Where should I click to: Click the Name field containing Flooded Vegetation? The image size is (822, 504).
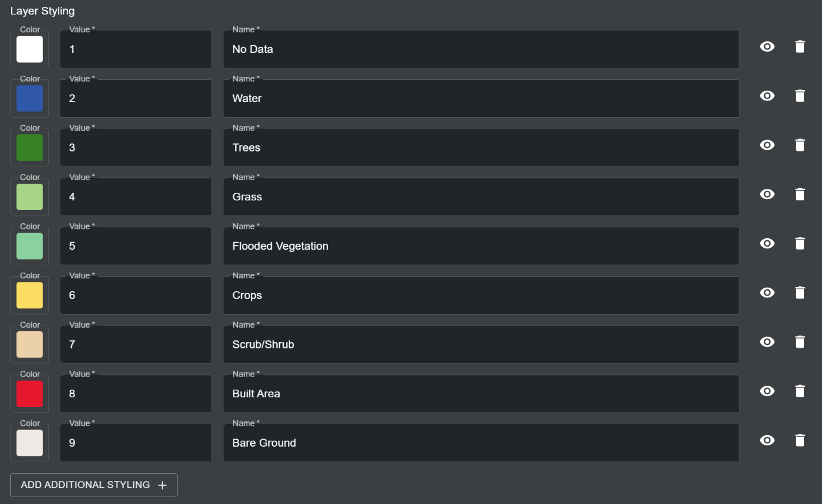[x=481, y=246]
